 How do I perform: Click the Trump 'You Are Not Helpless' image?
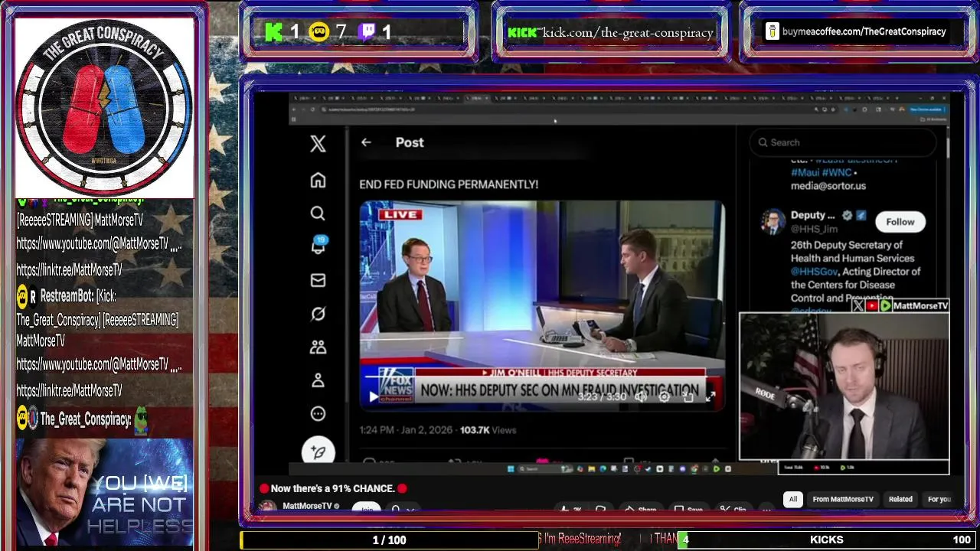[105, 492]
